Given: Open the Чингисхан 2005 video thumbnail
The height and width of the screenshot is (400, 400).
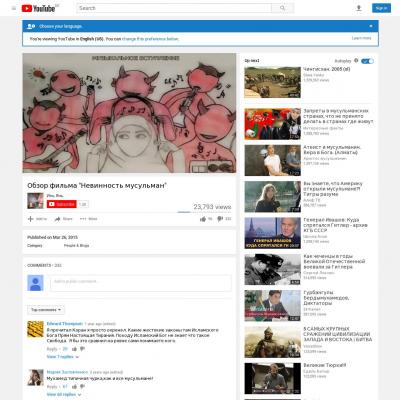Looking at the screenshot, I should pos(272,82).
